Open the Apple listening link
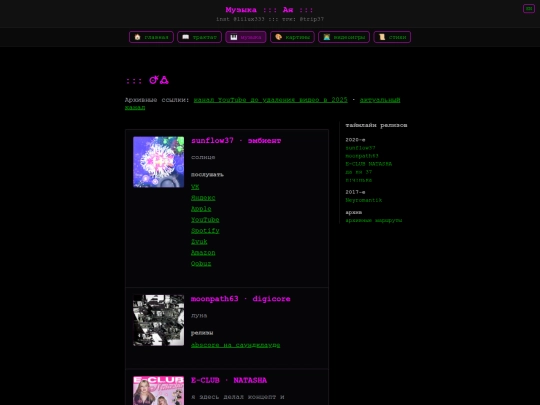This screenshot has height=405, width=540. [201, 209]
